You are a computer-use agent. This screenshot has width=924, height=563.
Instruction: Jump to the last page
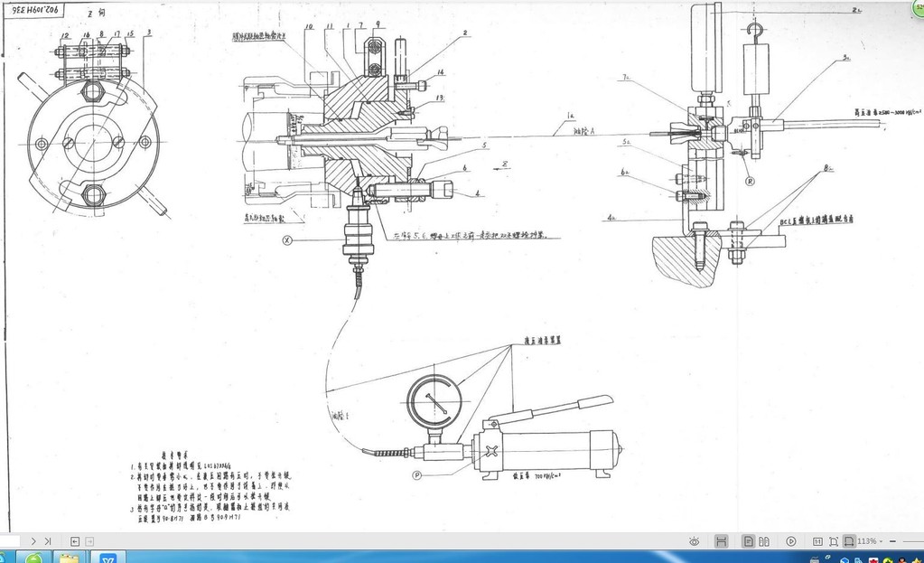tap(48, 541)
